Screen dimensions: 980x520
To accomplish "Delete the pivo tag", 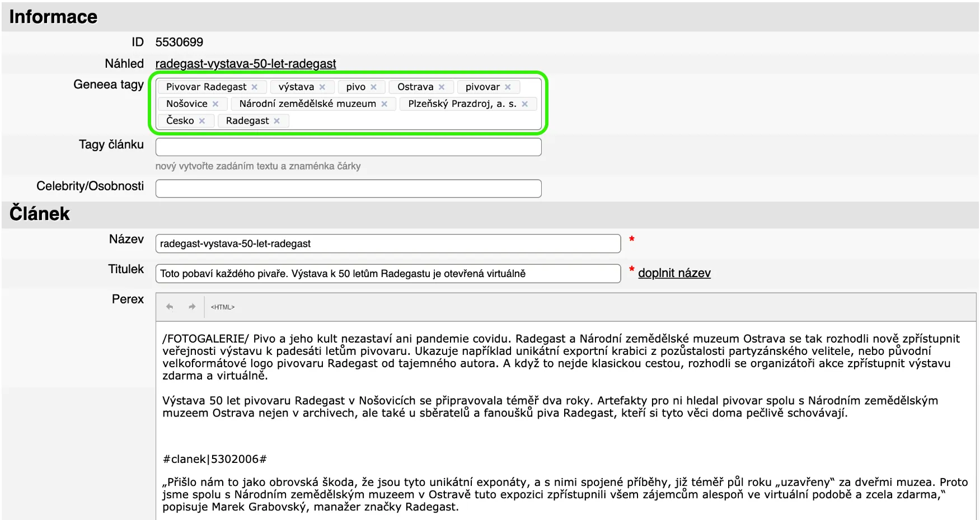I will tap(374, 87).
